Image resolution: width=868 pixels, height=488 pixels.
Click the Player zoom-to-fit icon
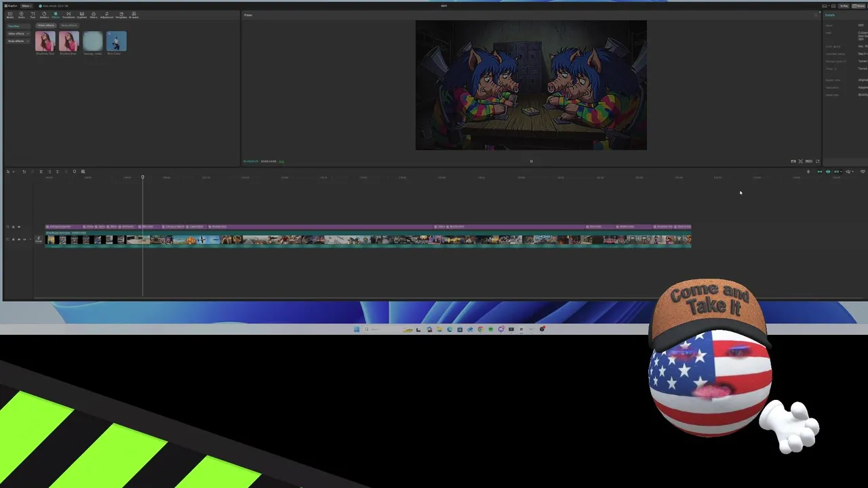(800, 161)
